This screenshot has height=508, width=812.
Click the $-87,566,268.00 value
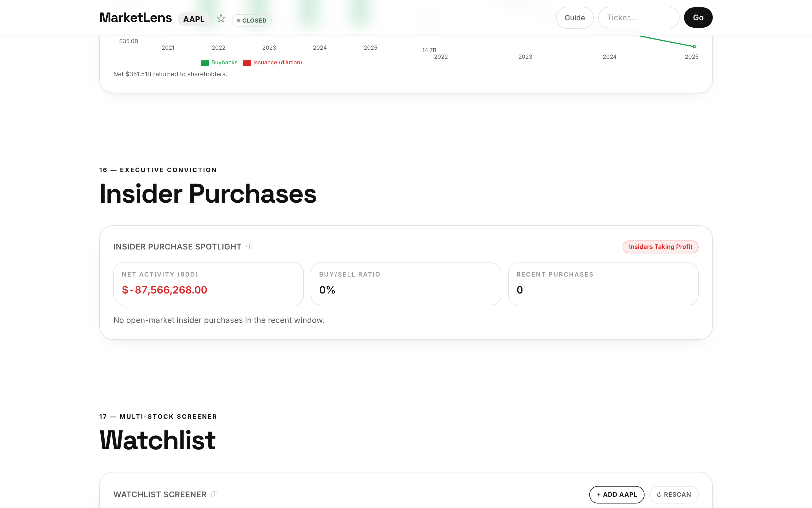click(x=164, y=290)
